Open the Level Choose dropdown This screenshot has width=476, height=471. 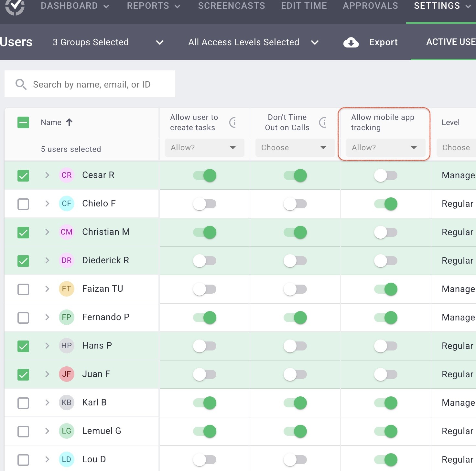pyautogui.click(x=456, y=148)
